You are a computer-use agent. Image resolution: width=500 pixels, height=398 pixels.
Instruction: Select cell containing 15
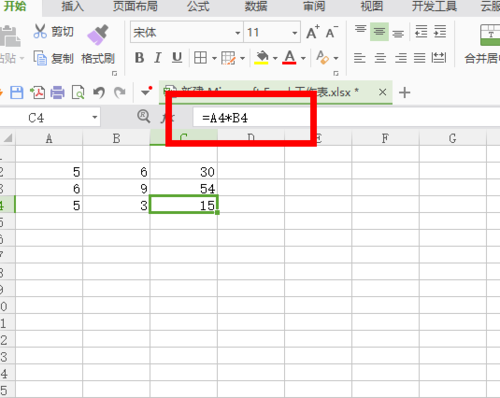pos(184,205)
